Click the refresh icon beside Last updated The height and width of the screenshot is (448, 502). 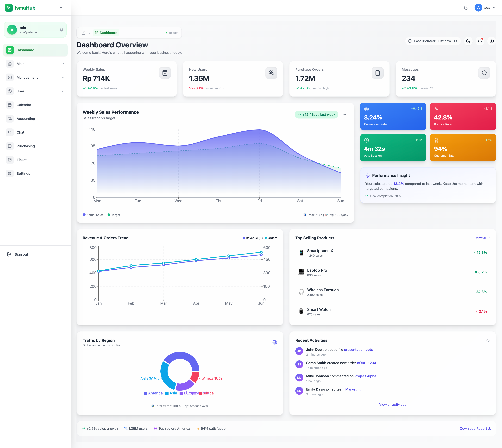click(455, 41)
